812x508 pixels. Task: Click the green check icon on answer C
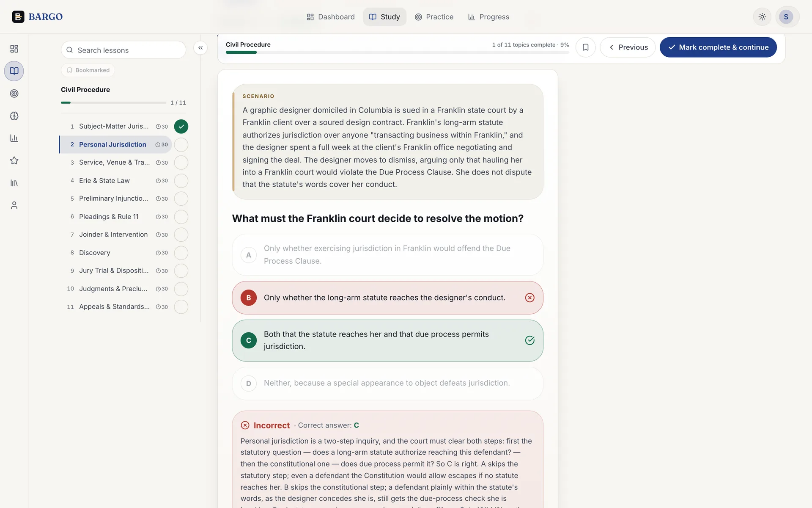point(529,340)
